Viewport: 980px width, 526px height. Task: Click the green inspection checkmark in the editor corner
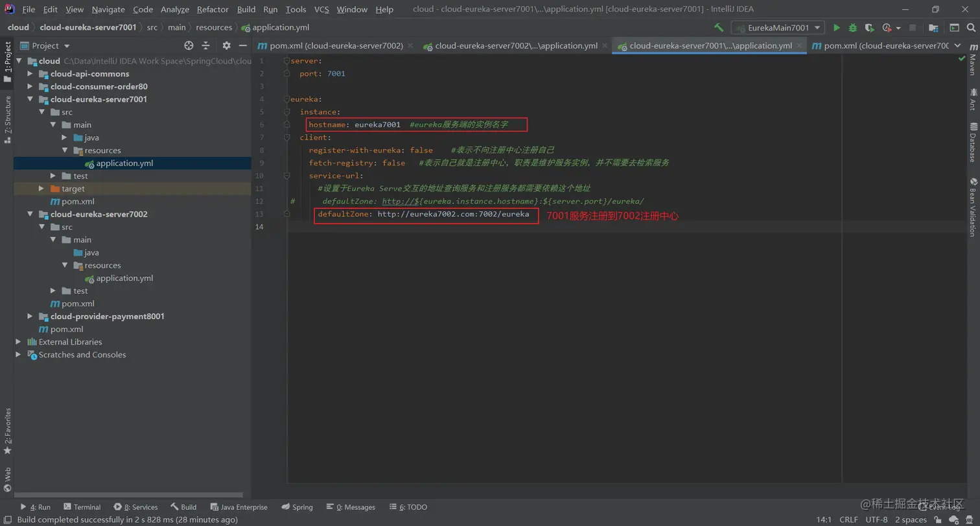point(961,59)
